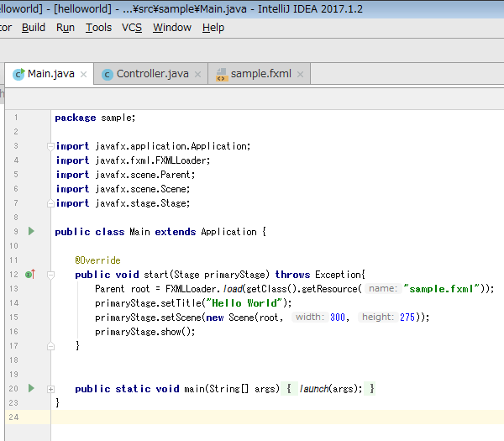
Task: Close the Main.java tab
Action: [83, 75]
